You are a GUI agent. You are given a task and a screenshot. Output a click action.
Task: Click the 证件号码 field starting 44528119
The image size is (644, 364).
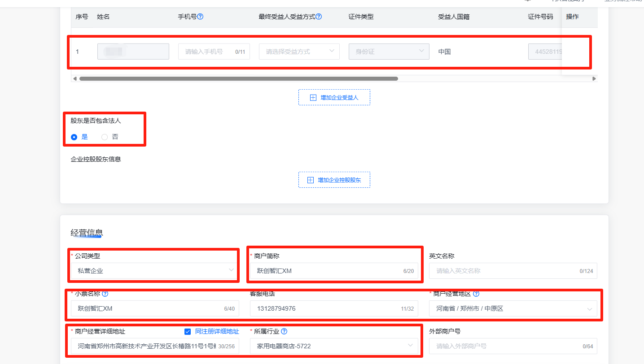coord(545,52)
